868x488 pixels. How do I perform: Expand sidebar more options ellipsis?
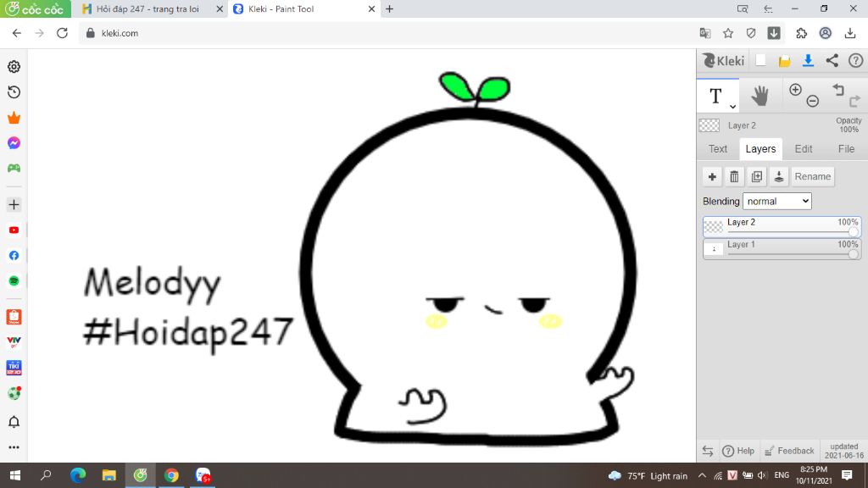point(14,447)
